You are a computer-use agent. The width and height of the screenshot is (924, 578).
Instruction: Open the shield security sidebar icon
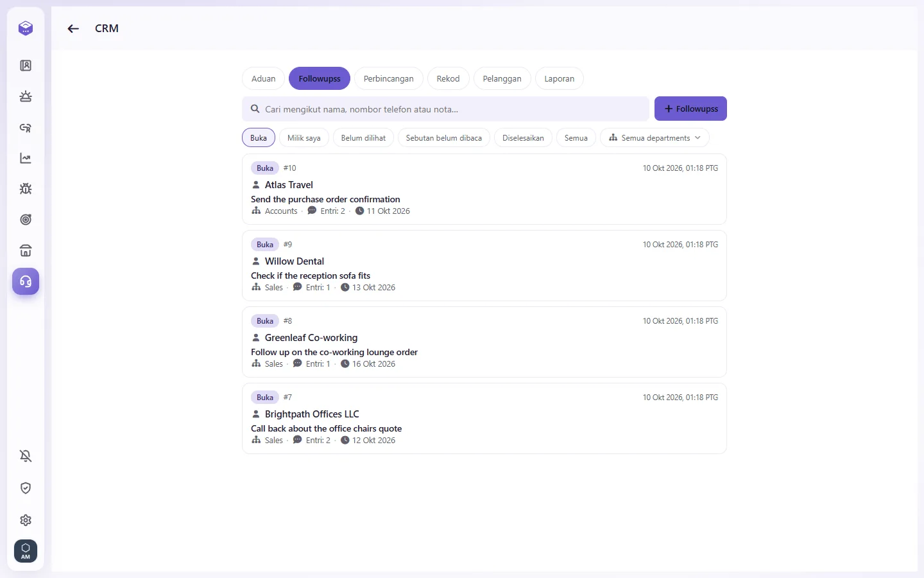26,488
